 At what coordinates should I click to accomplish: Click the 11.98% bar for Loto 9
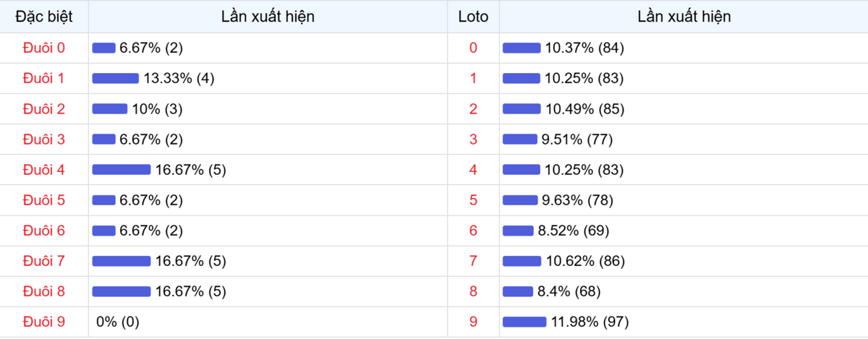(524, 322)
